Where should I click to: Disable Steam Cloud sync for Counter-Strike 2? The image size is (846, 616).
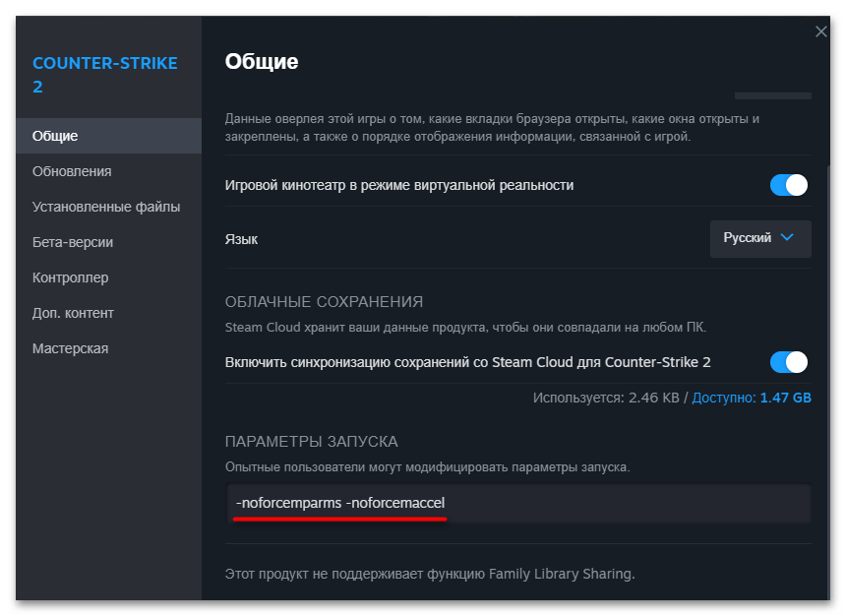tap(788, 362)
